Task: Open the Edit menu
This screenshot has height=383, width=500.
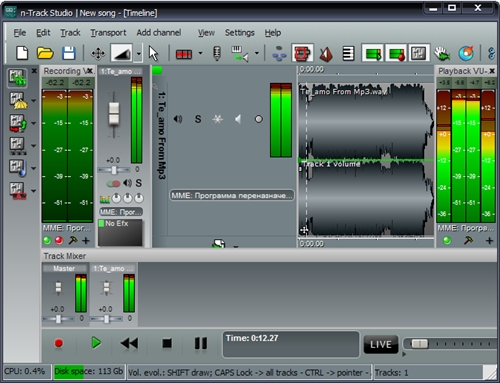Action: 43,33
